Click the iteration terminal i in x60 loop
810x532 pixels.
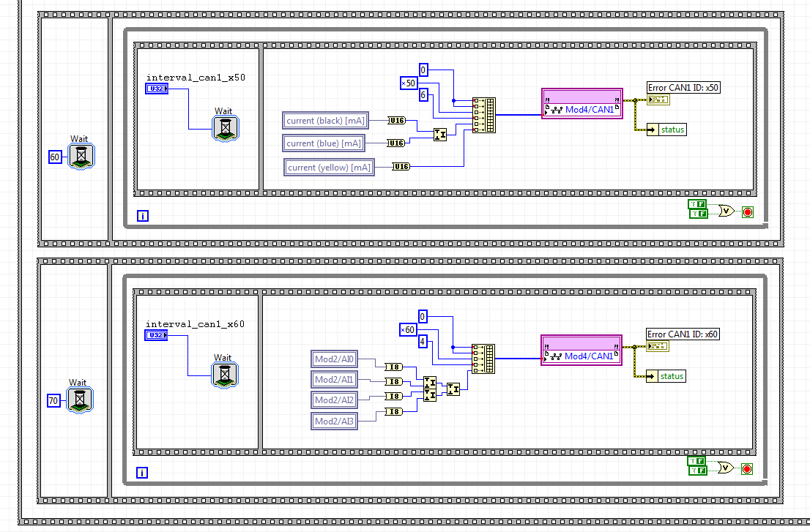141,473
